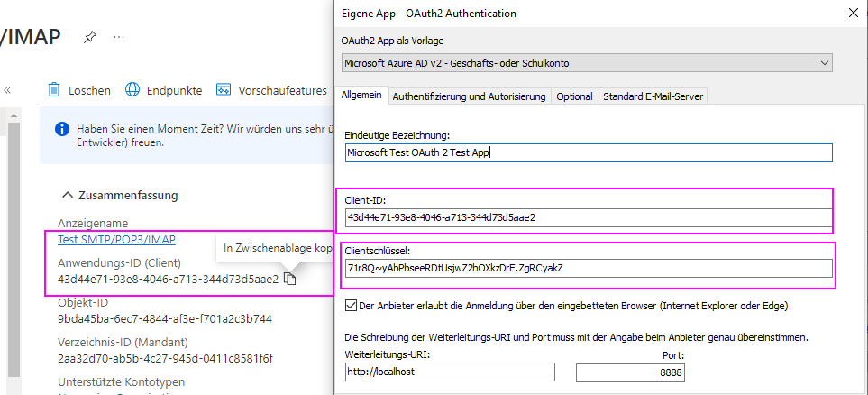Click the Vorschaufeatures button label
Image resolution: width=868 pixels, height=395 pixels.
[282, 90]
